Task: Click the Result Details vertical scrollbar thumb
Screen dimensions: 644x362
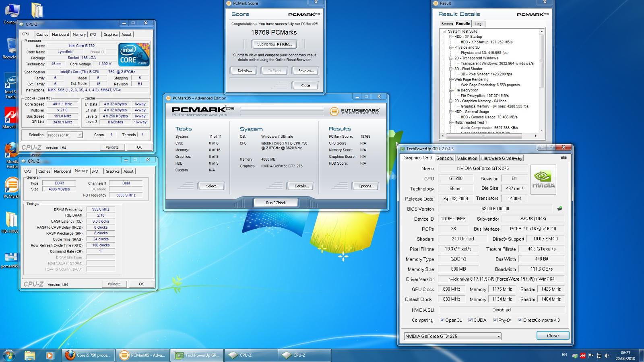Action: point(541,61)
